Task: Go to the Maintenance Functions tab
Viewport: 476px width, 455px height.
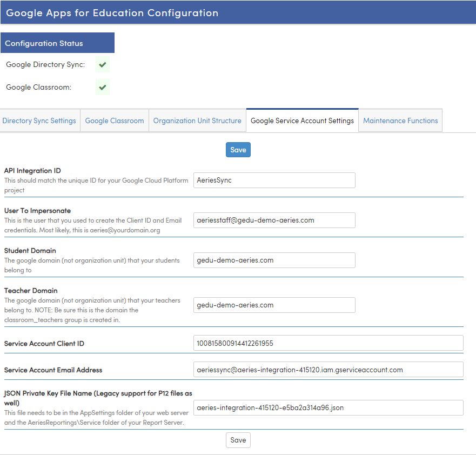Action: 400,121
